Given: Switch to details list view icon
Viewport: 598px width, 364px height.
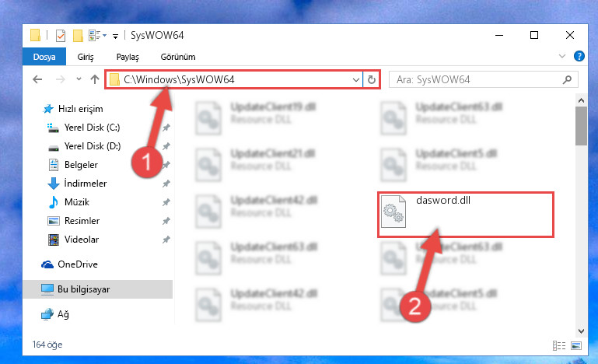Looking at the screenshot, I should (x=558, y=345).
